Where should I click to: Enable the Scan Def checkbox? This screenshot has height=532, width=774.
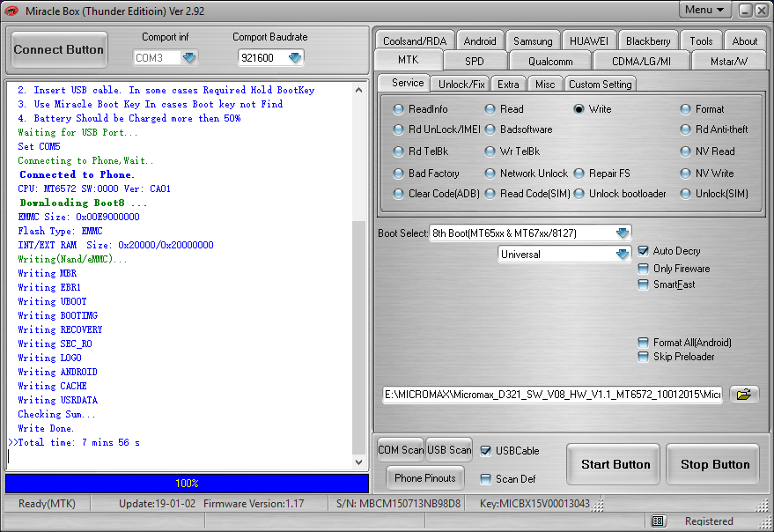click(x=485, y=478)
